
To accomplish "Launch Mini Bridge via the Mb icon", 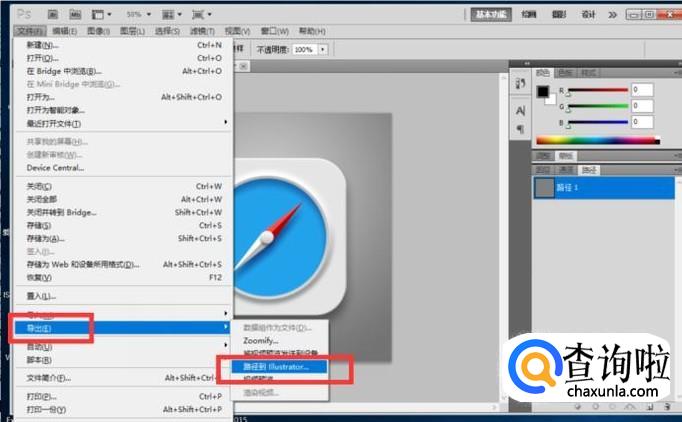I will pyautogui.click(x=75, y=15).
